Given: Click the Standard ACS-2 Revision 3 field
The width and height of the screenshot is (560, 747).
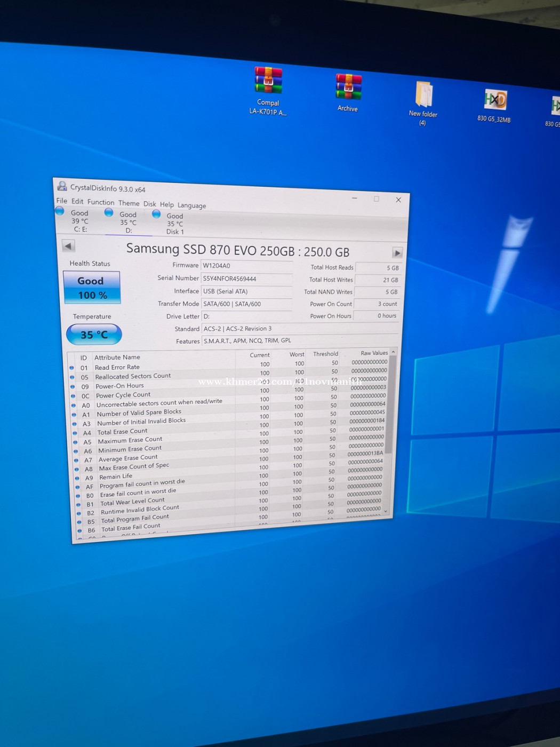Looking at the screenshot, I should point(300,329).
